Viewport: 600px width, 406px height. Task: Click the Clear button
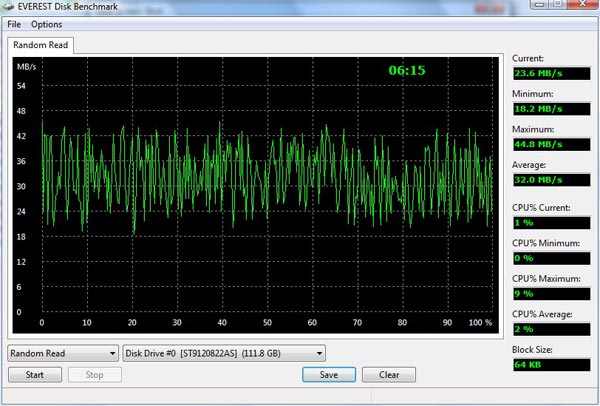click(x=389, y=375)
